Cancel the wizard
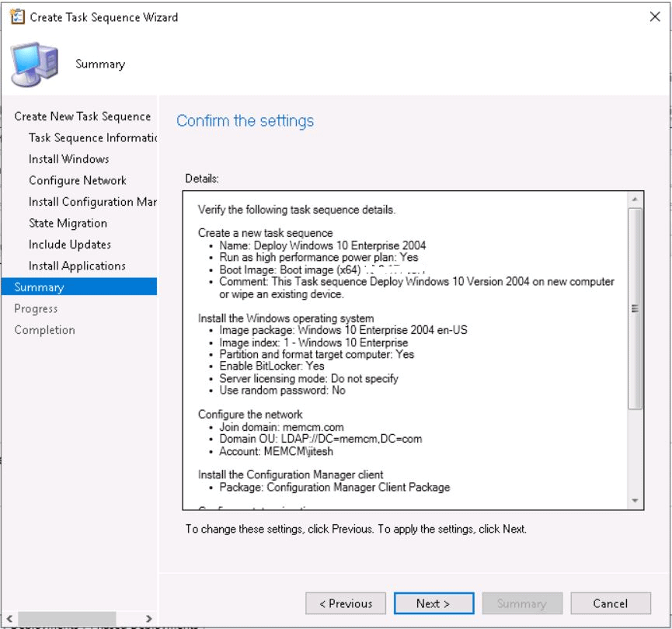 pyautogui.click(x=611, y=603)
